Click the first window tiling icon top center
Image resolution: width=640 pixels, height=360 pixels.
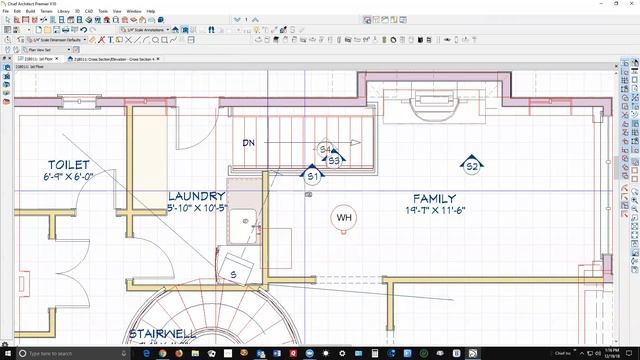367,20
